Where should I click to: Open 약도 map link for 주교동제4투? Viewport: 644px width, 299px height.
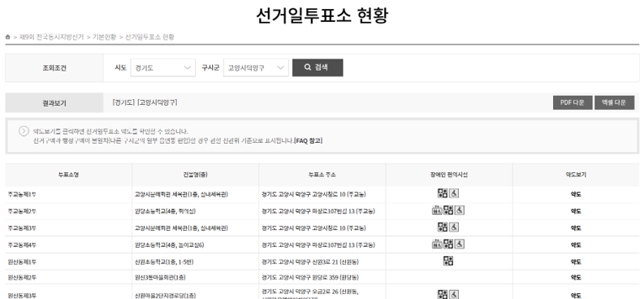point(576,245)
